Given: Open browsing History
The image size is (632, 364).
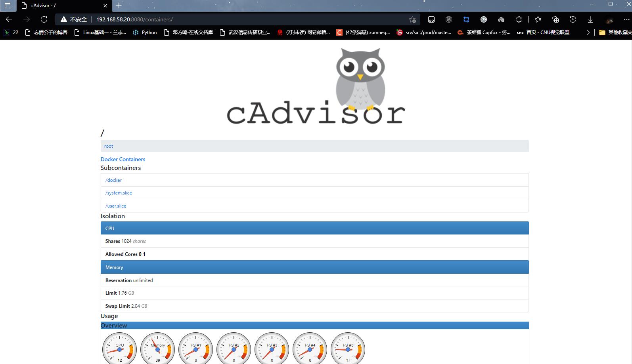Looking at the screenshot, I should coord(573,19).
